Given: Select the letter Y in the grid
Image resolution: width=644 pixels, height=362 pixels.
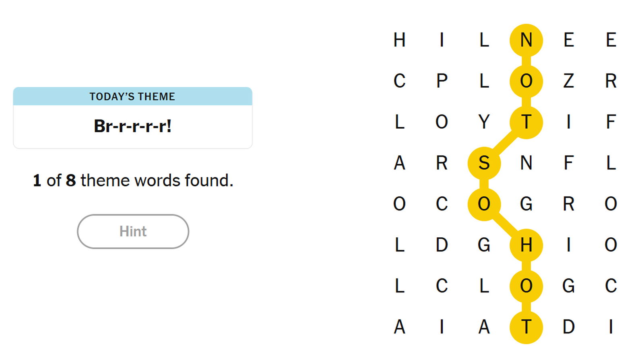Looking at the screenshot, I should click(484, 122).
